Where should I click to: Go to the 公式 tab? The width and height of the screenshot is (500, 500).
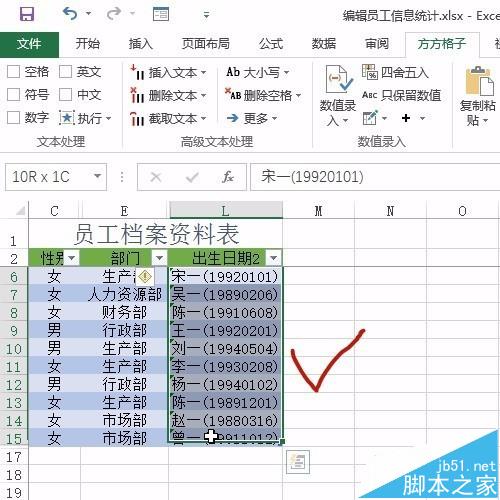(x=271, y=44)
